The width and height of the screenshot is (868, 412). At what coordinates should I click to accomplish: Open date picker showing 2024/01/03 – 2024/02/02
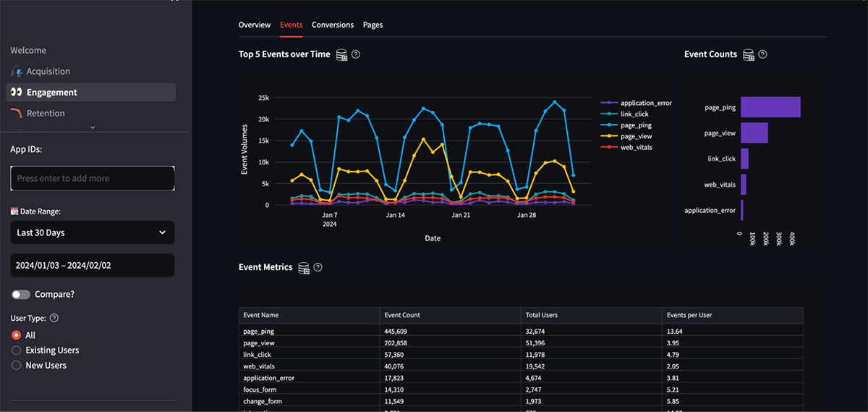92,266
